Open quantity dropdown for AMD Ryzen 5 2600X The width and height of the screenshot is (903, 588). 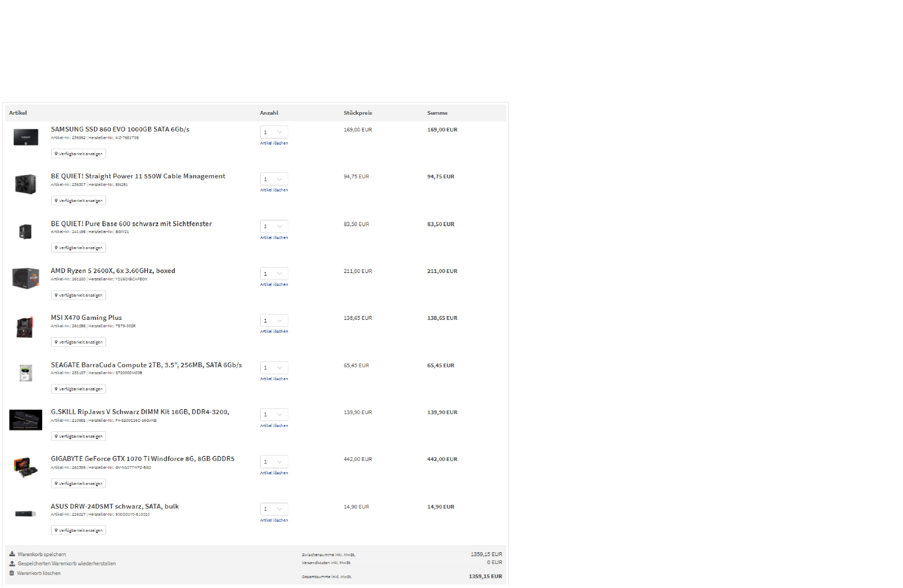coord(274,273)
